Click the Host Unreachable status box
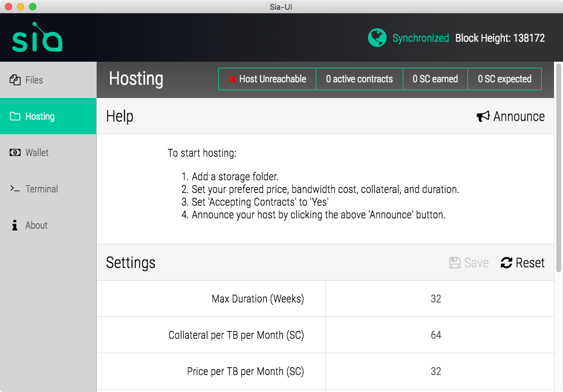The image size is (563, 392). click(x=267, y=79)
